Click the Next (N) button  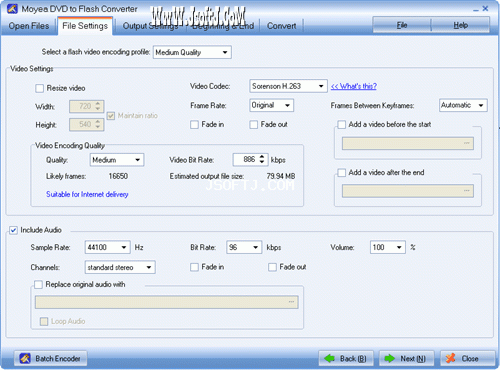(x=406, y=359)
